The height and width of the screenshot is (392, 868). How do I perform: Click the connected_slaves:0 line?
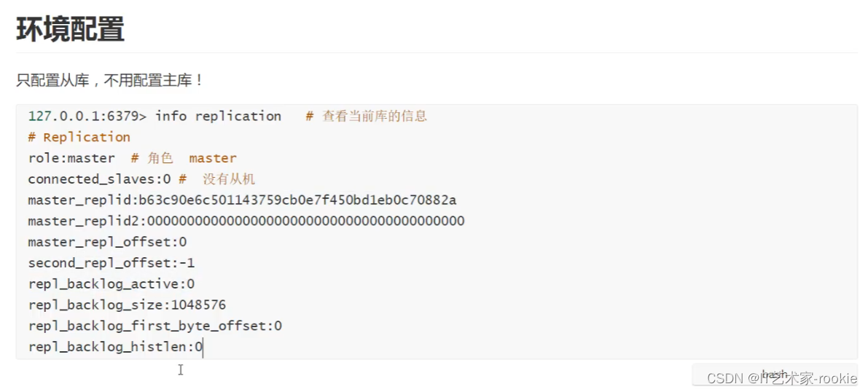99,179
